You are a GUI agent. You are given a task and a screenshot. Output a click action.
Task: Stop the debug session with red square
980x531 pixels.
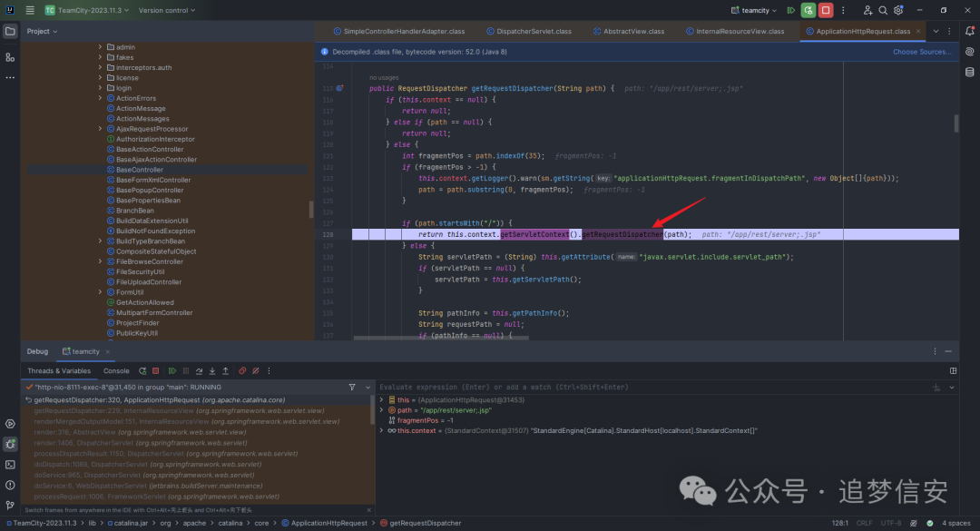[x=155, y=370]
